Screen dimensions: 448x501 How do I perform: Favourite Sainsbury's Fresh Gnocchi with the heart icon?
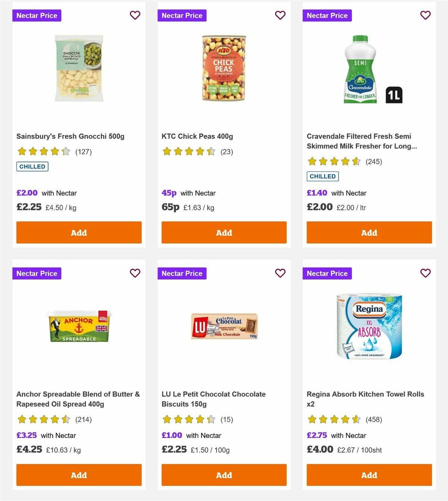135,15
